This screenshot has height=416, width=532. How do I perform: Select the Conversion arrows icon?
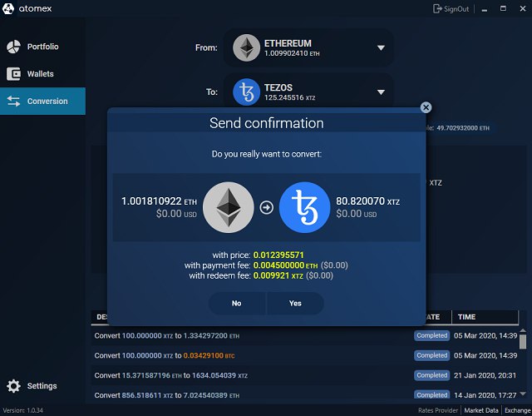[13, 102]
